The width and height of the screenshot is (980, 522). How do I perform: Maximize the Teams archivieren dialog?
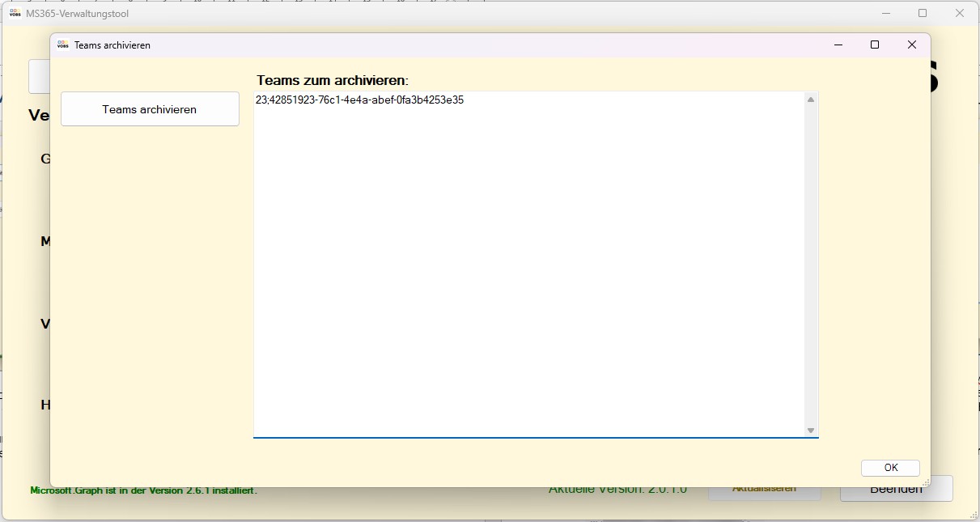[x=875, y=45]
